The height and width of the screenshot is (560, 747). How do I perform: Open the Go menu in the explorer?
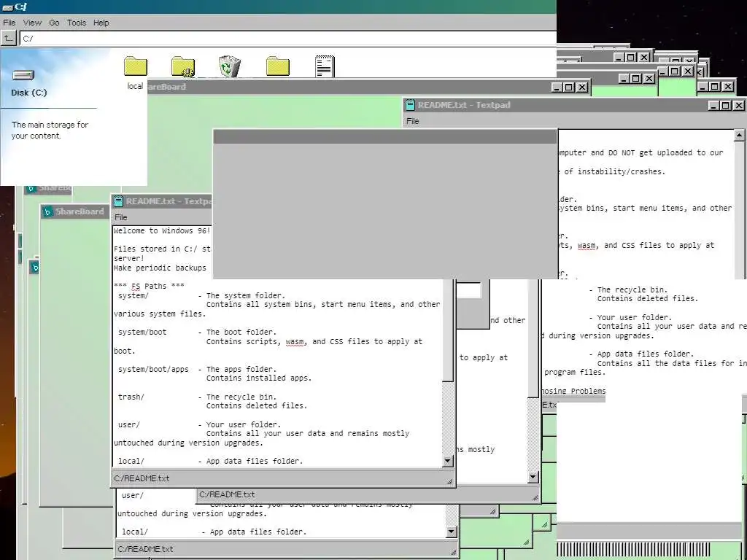pyautogui.click(x=54, y=23)
